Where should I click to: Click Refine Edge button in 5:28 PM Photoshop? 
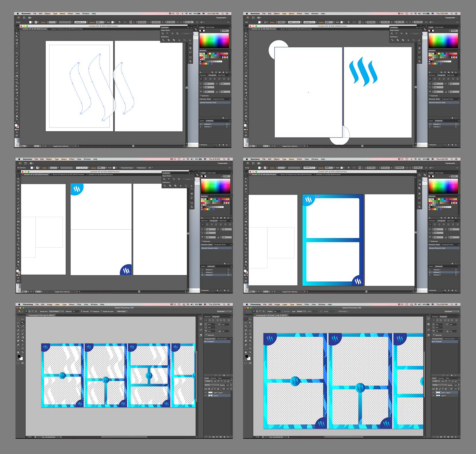(x=122, y=311)
